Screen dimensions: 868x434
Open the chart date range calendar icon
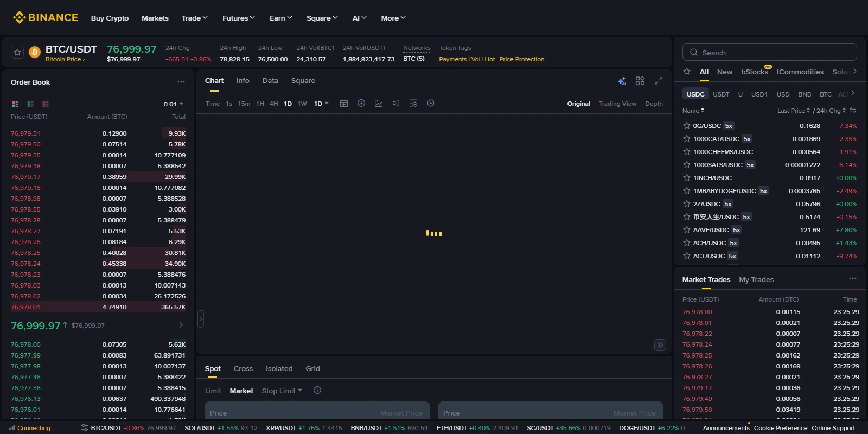344,103
